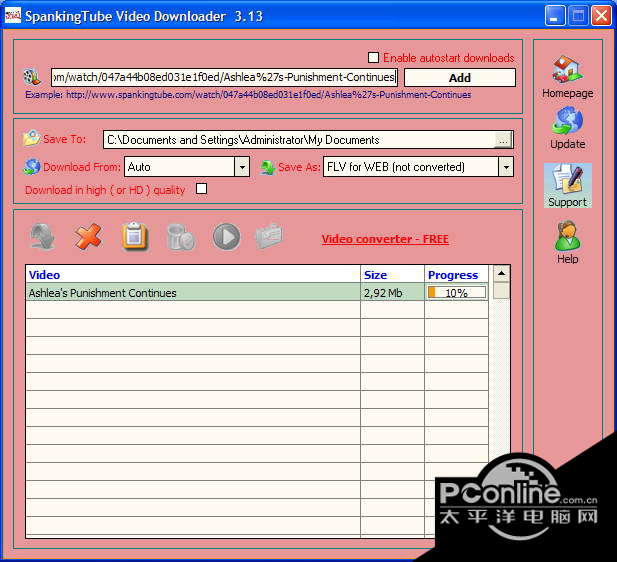Image resolution: width=617 pixels, height=562 pixels.
Task: Click the Save To folder icon
Action: tap(31, 138)
